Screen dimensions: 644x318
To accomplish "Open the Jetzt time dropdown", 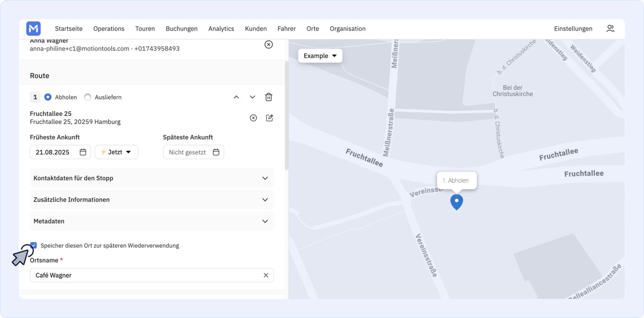I will pos(116,152).
